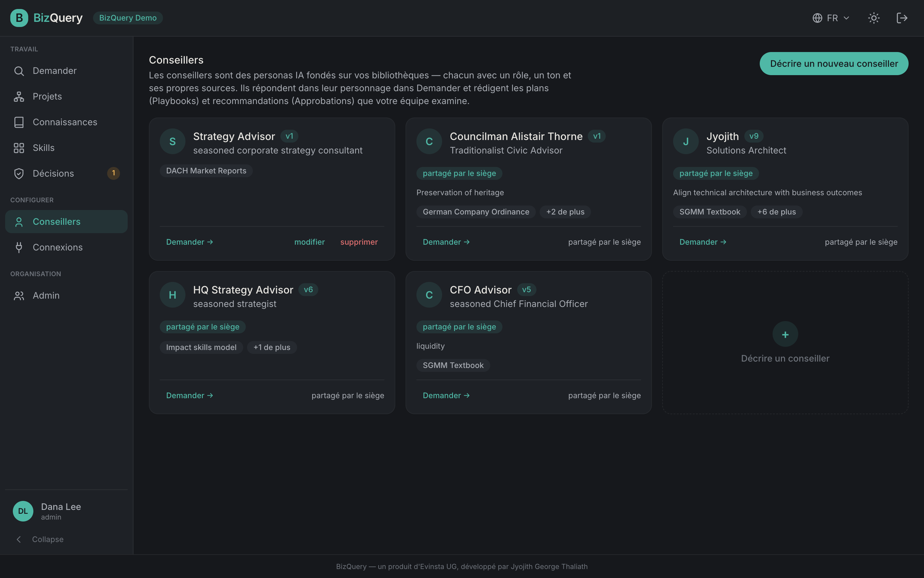Click v6 version badge on HQ Strategy Advisor
Screen dimensions: 924x578
tap(308, 290)
